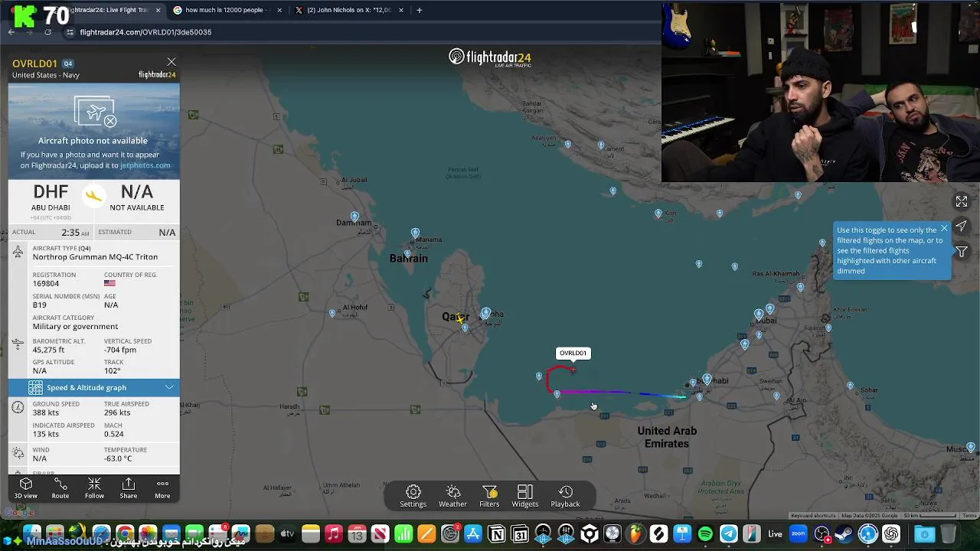Open Telegram from the Dock
This screenshot has width=980, height=551.
[x=729, y=534]
